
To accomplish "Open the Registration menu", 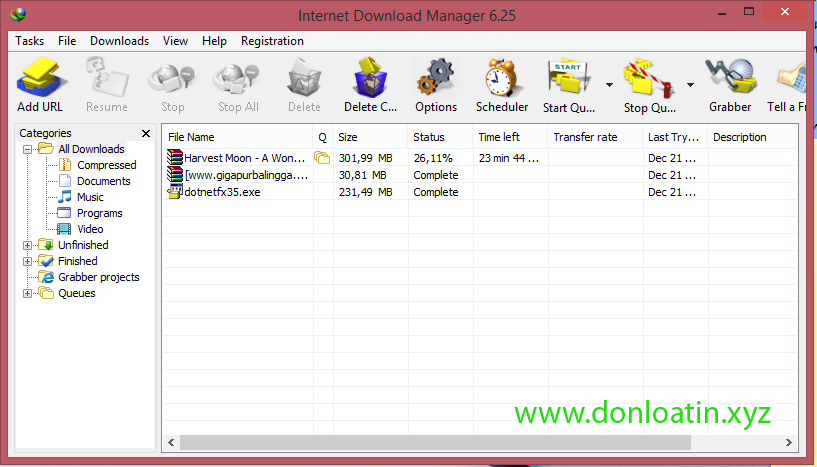I will pyautogui.click(x=272, y=41).
